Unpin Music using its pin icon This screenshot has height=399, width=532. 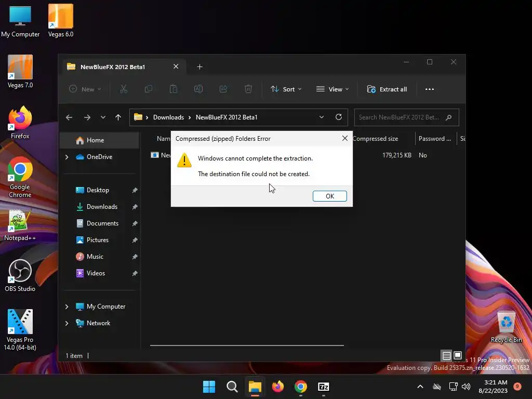point(135,257)
